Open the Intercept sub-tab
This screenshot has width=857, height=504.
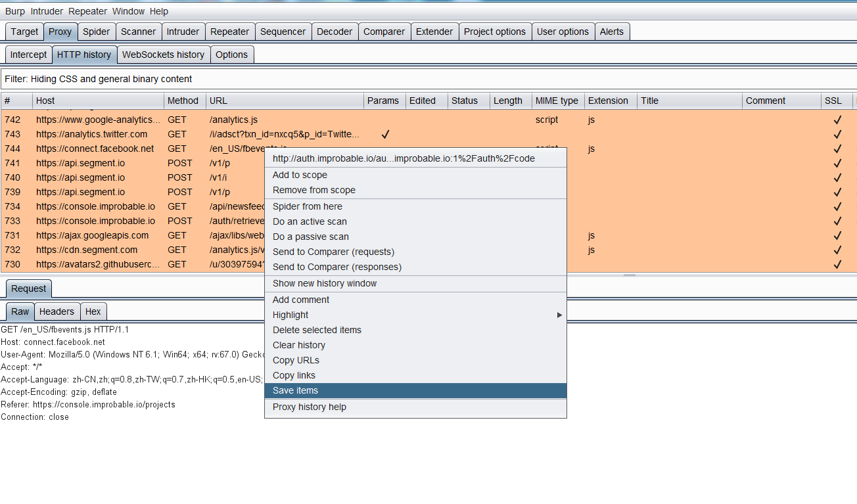[x=28, y=55]
